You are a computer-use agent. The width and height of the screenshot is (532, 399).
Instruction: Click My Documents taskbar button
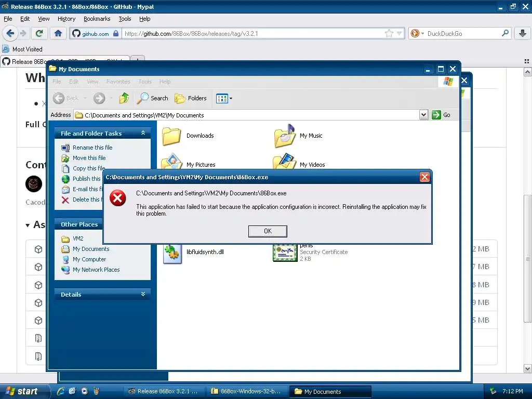click(x=330, y=392)
